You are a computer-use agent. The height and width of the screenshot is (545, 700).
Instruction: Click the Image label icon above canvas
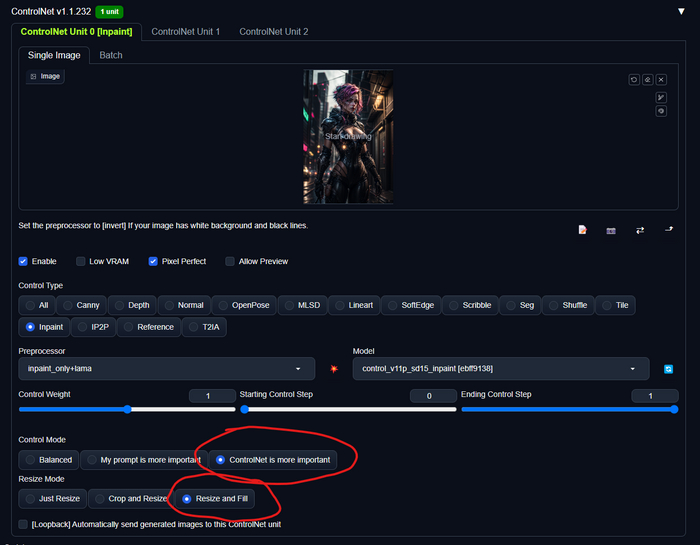coord(46,76)
